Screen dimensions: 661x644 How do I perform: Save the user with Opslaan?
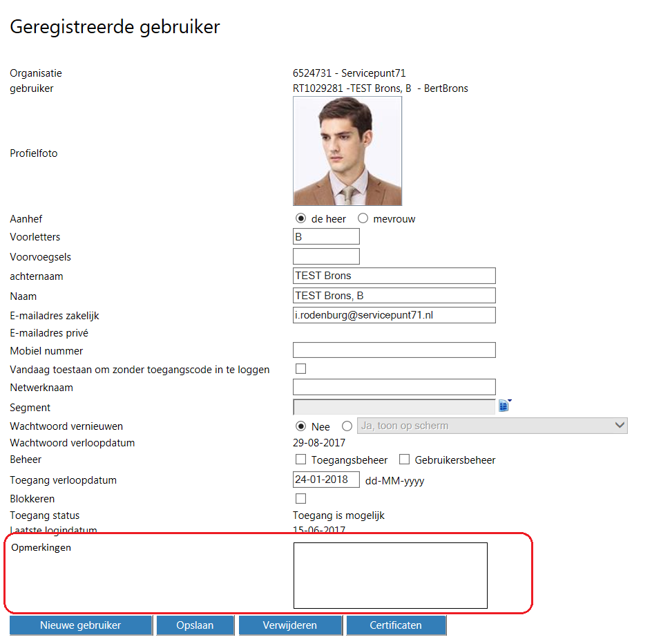[195, 625]
